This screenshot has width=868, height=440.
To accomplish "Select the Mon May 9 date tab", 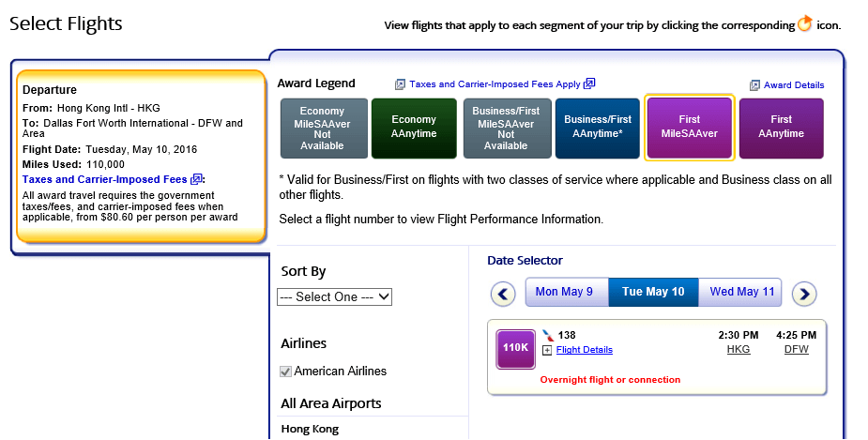I will 566,292.
